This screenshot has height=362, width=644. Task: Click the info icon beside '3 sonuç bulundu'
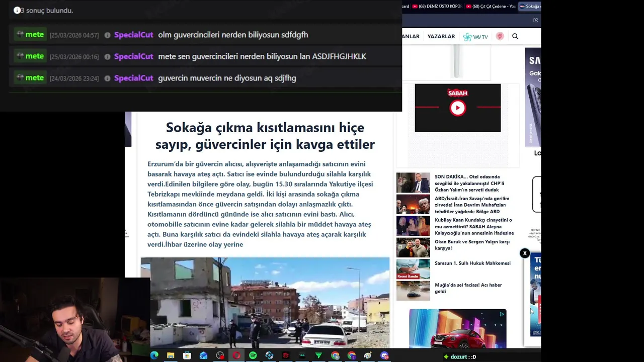(17, 10)
